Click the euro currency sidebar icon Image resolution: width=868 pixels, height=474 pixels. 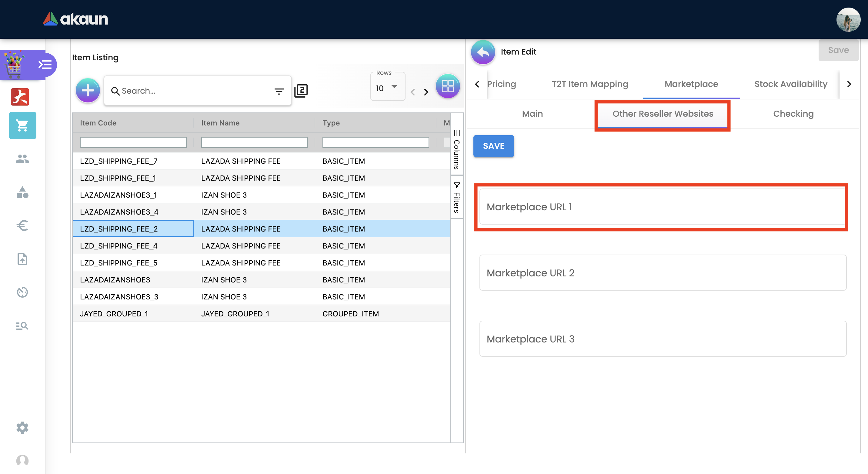(x=22, y=225)
